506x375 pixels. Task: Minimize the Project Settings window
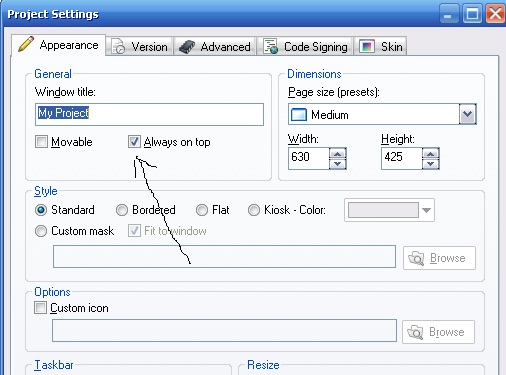click(449, 14)
